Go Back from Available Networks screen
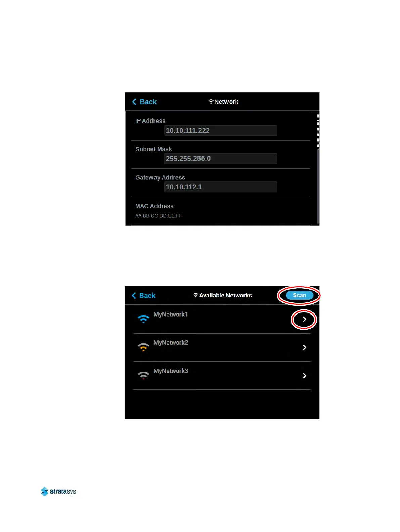The height and width of the screenshot is (532, 400). click(x=144, y=295)
